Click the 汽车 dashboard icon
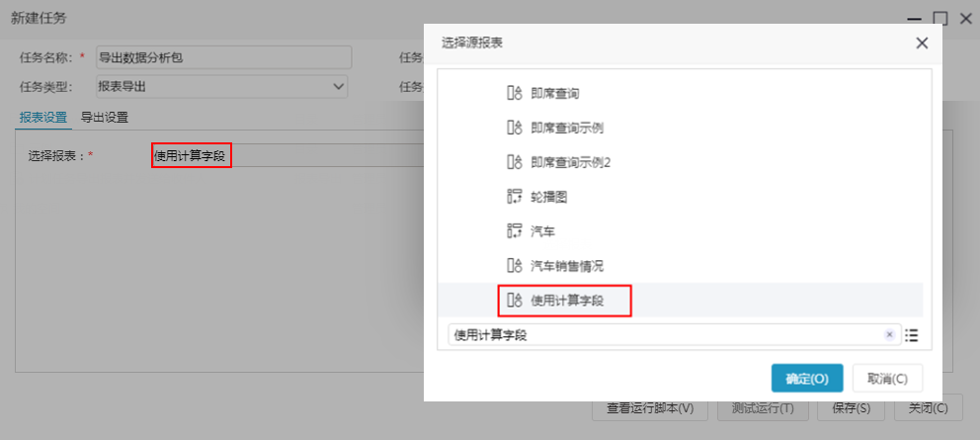The width and height of the screenshot is (980, 440). coord(514,231)
